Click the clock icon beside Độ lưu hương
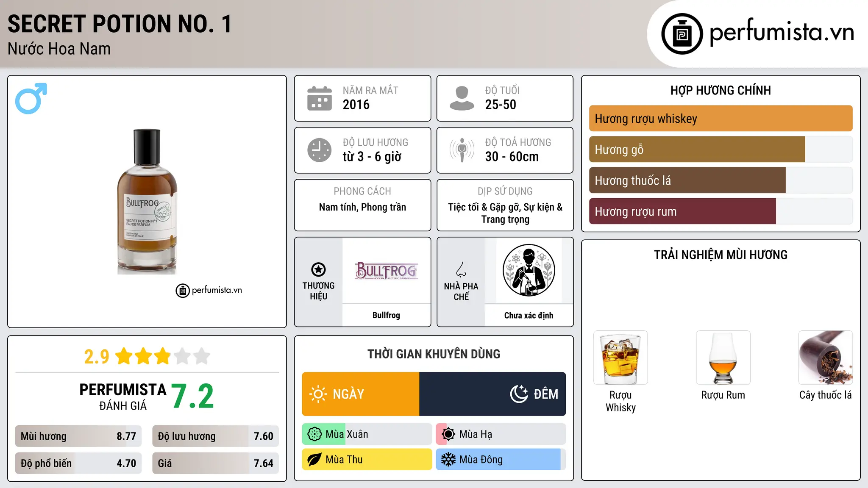Screen dimensions: 868x488 320,150
